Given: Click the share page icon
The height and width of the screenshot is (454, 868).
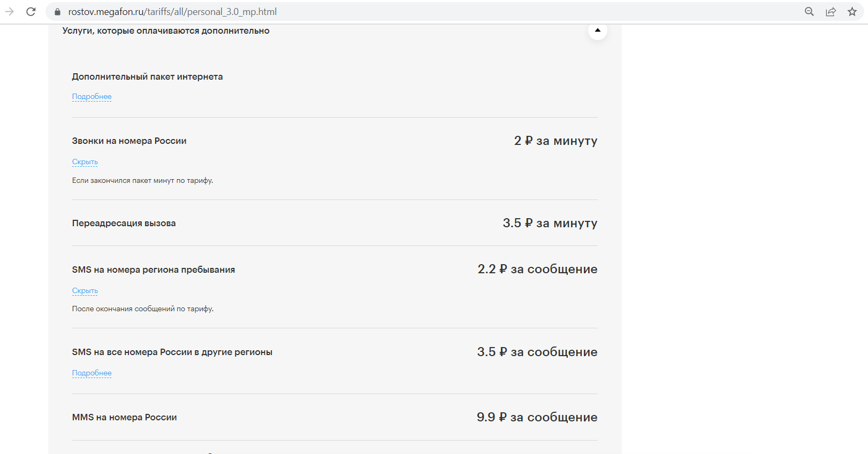Looking at the screenshot, I should point(831,12).
